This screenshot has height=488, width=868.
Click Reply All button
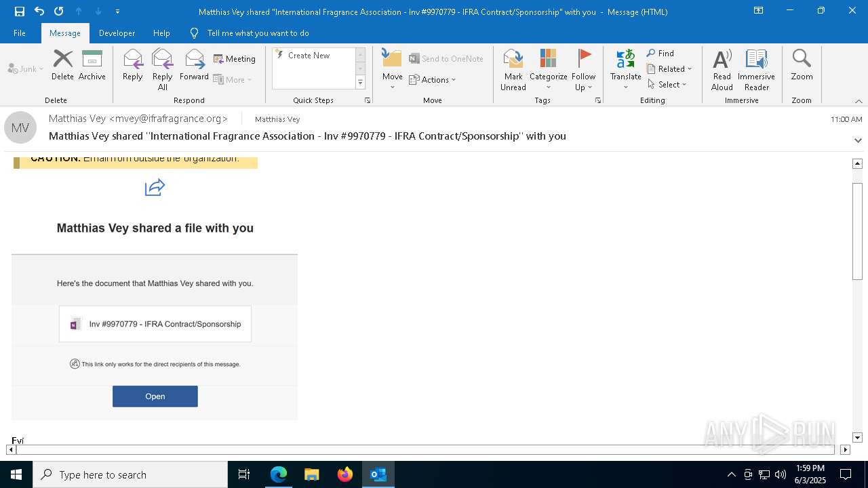(163, 69)
